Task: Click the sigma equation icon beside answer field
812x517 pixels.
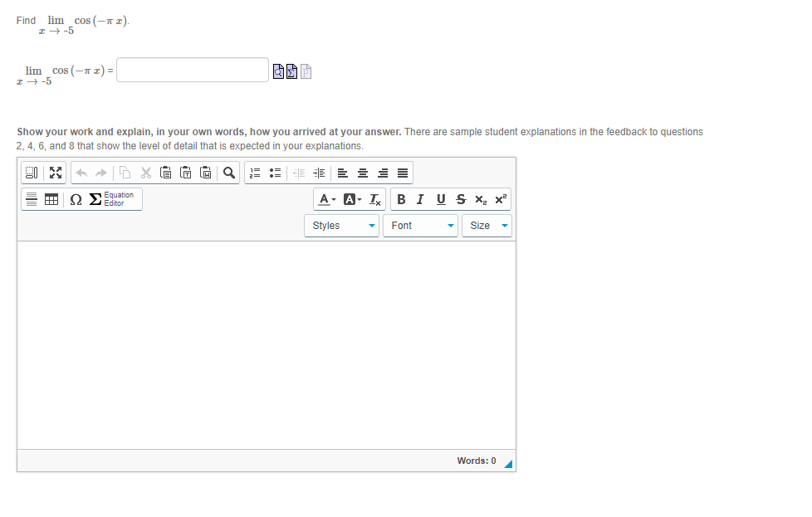Action: pyautogui.click(x=291, y=71)
